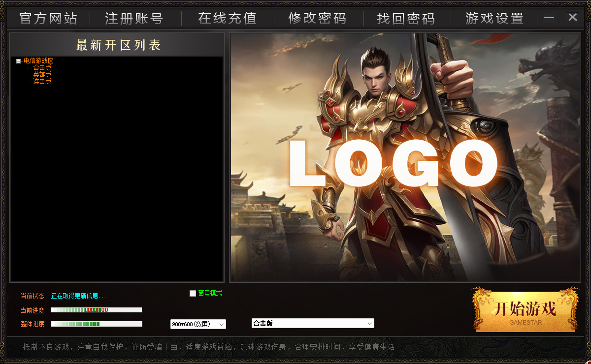Close the launcher window
Image resolution: width=591 pixels, height=364 pixels.
573,18
